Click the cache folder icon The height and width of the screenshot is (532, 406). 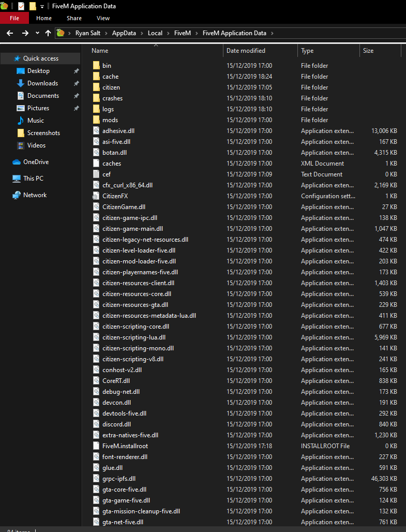point(96,77)
